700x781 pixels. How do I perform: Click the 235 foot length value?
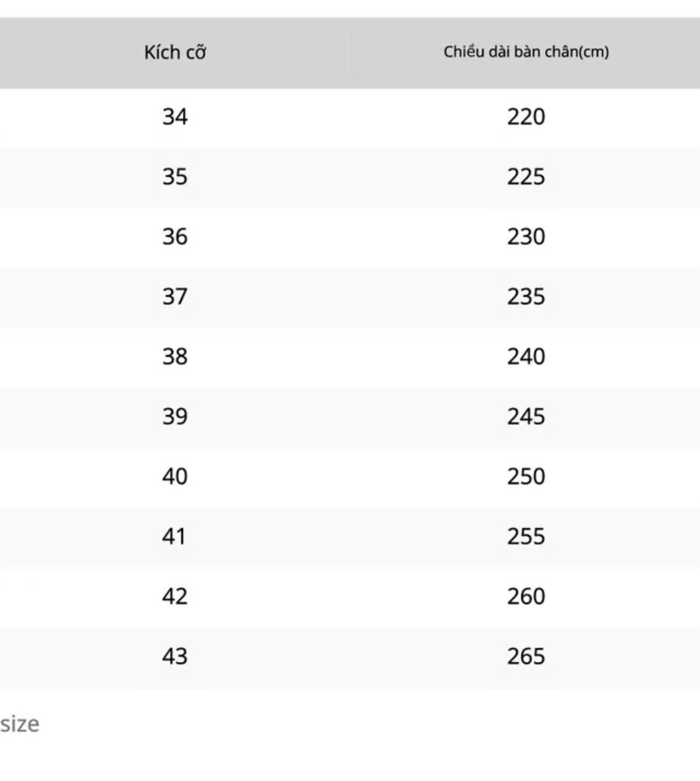(x=525, y=297)
